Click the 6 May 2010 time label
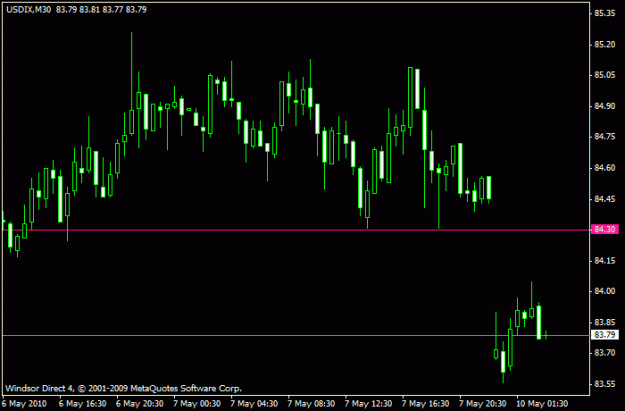This screenshot has width=625, height=411. (x=24, y=403)
